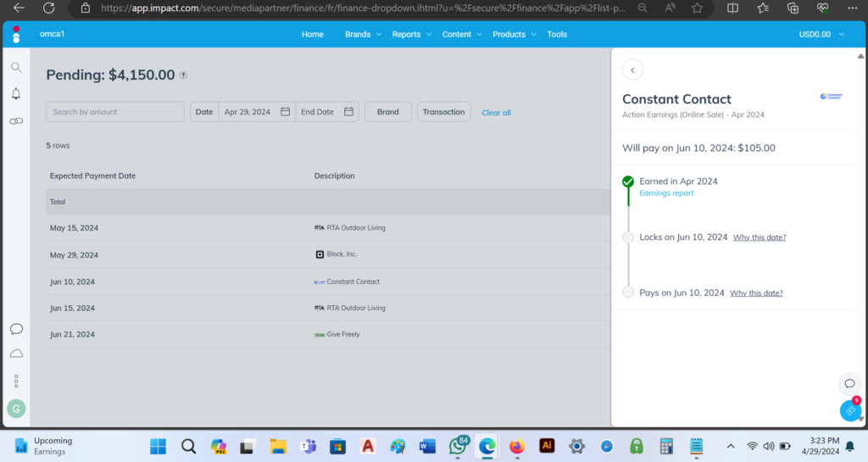Open Microsoft Word from the taskbar
Viewport: 868px width, 462px height.
pyautogui.click(x=426, y=446)
